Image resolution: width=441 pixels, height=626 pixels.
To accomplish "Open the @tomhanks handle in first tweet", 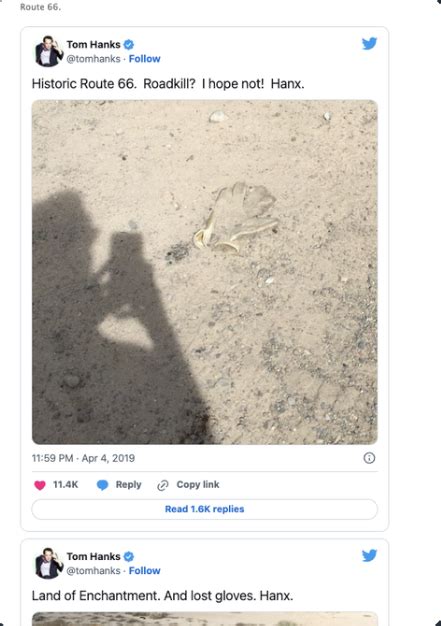I will tap(93, 59).
